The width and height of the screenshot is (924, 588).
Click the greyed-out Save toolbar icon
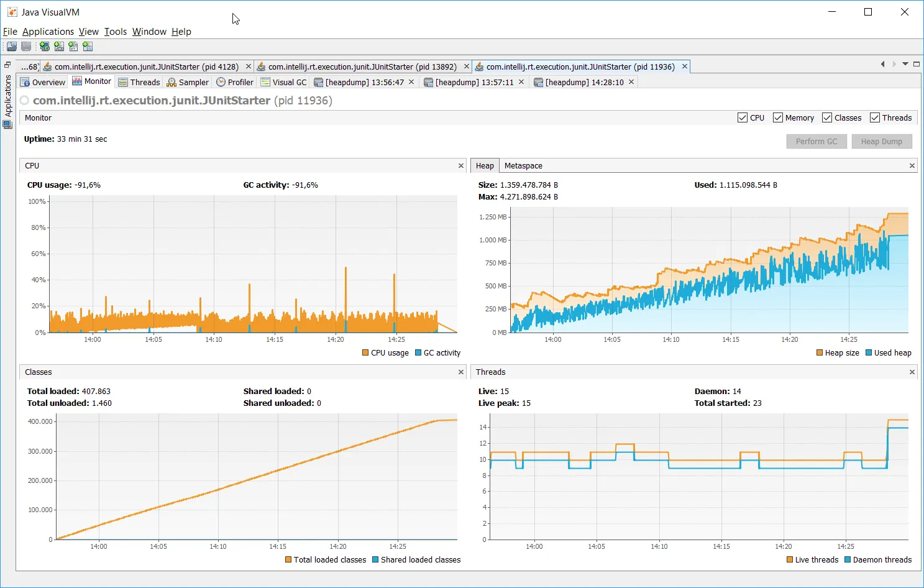[x=26, y=47]
